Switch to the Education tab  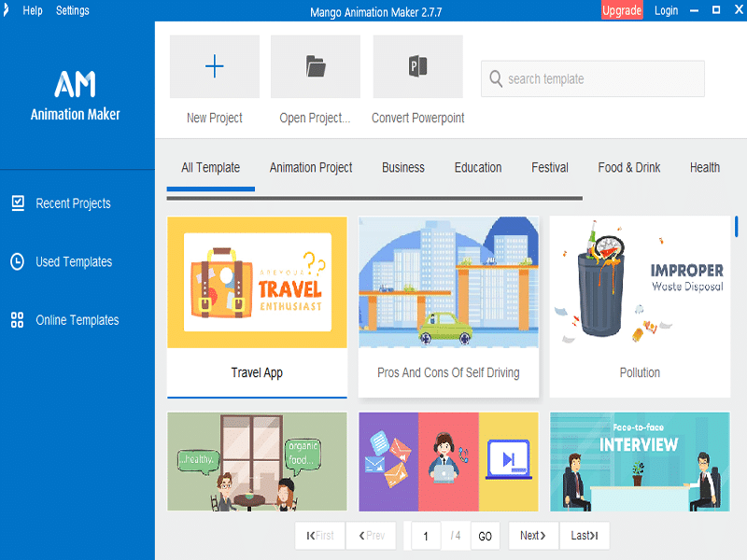click(x=478, y=168)
